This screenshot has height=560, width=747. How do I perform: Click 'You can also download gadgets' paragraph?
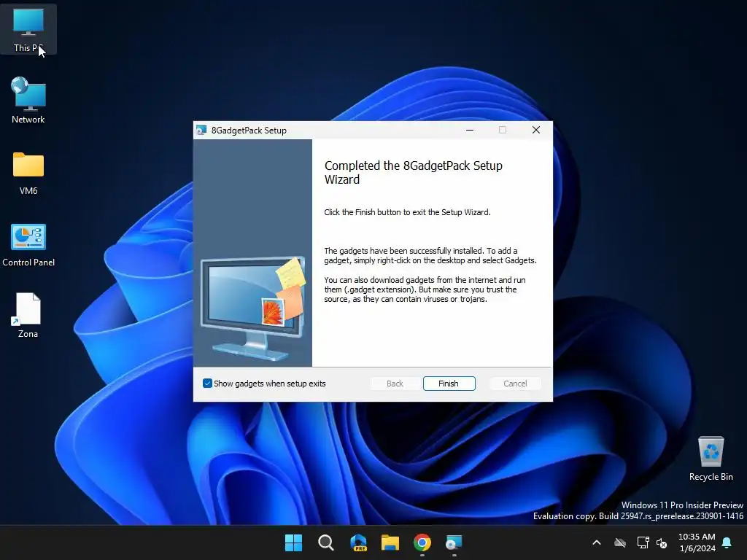pos(425,289)
